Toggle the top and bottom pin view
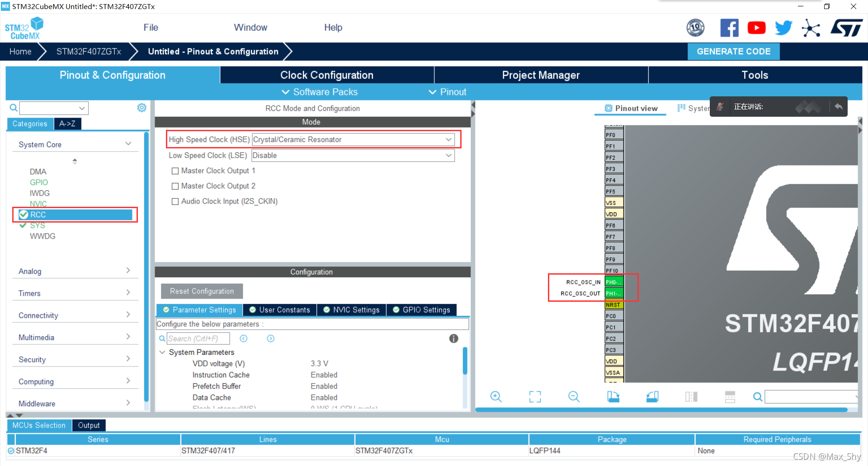 tap(730, 397)
